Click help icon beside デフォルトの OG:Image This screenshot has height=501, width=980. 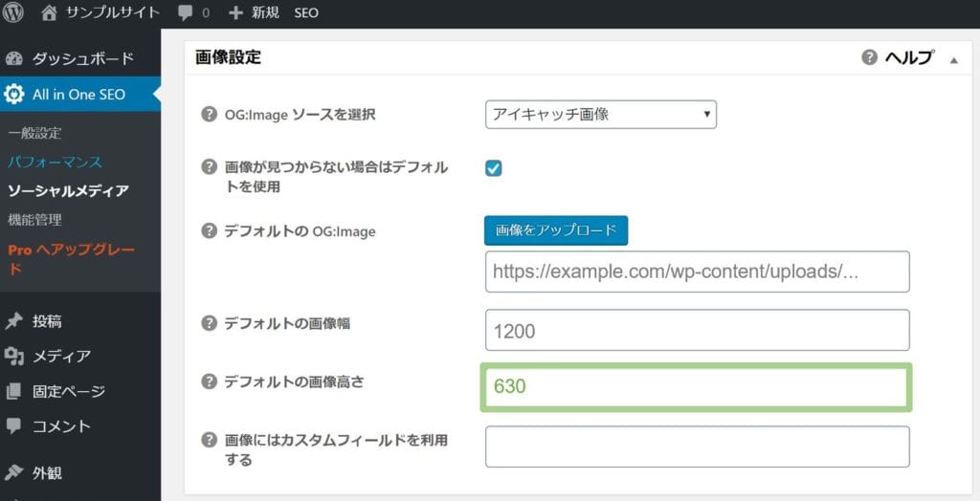(x=209, y=230)
